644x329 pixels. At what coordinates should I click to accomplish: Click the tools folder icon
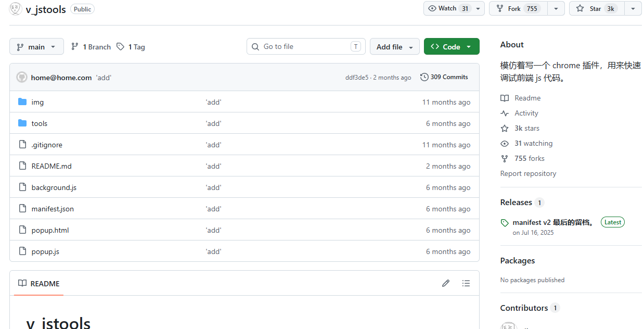coord(22,123)
